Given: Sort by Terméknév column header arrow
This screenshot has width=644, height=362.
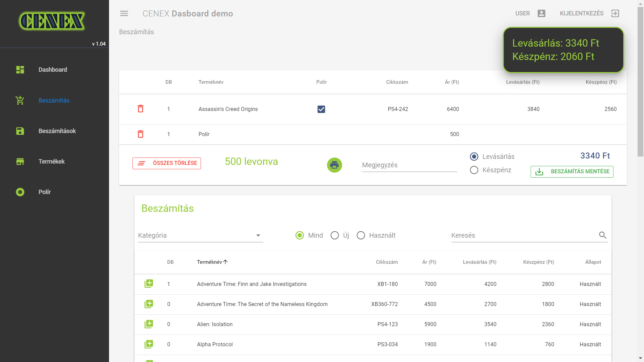Looking at the screenshot, I should (225, 262).
